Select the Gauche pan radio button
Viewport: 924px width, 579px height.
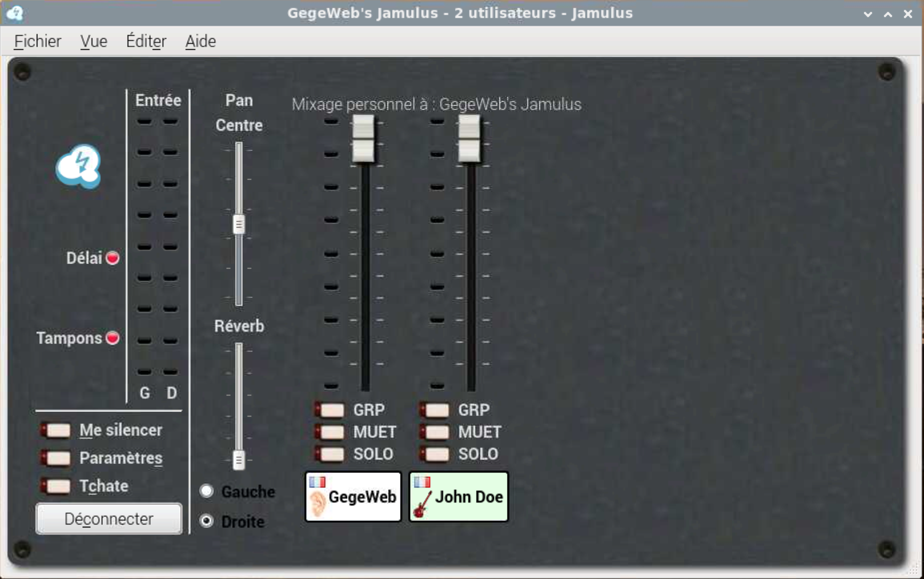click(206, 491)
